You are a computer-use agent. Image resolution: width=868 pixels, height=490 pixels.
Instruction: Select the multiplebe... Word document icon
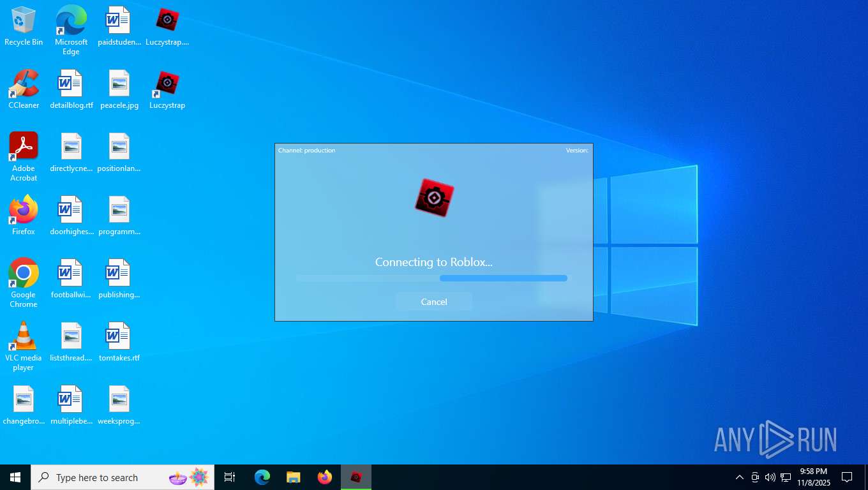[71, 405]
